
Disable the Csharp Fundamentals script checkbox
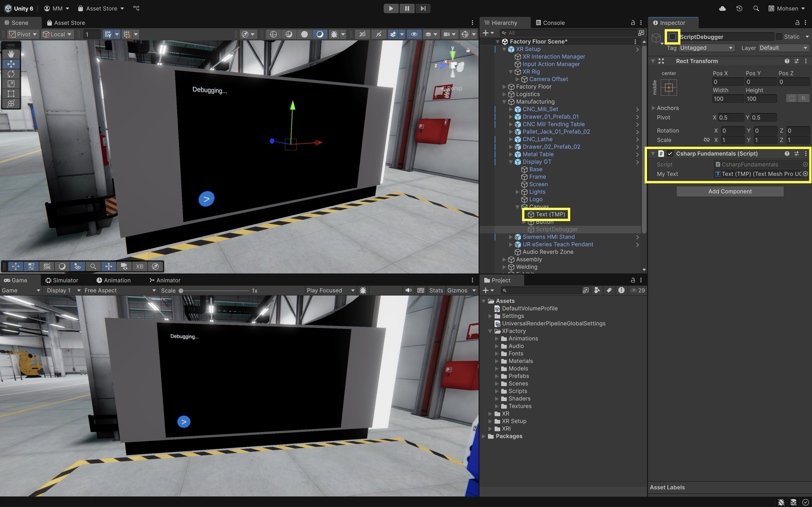coord(670,154)
